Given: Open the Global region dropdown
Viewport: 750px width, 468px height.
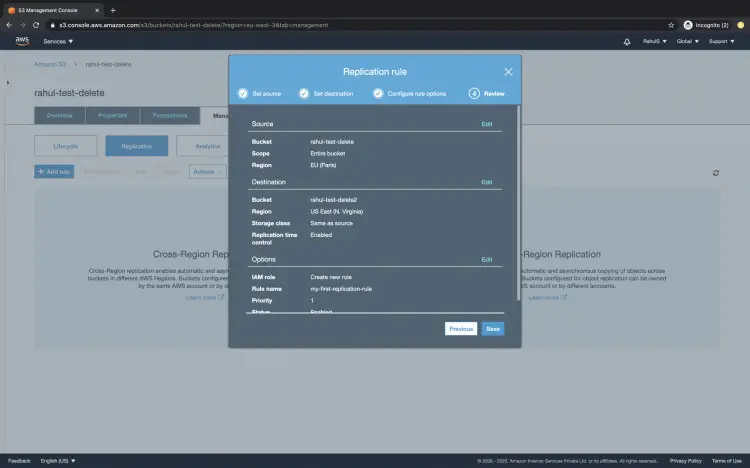Looking at the screenshot, I should tap(687, 41).
